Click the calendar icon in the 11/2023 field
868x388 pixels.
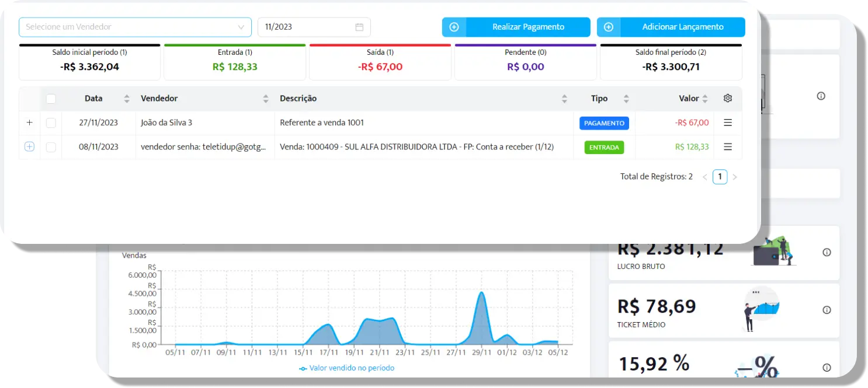359,27
